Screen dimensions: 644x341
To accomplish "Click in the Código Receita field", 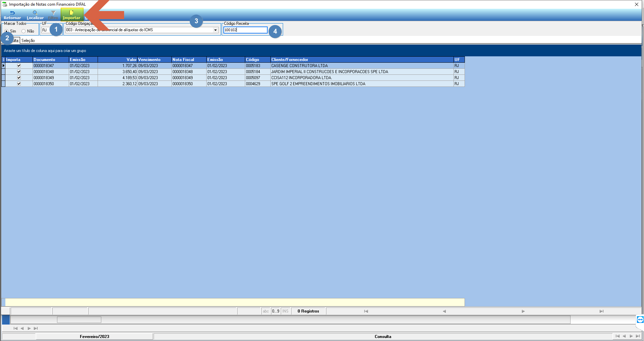I will [x=246, y=30].
